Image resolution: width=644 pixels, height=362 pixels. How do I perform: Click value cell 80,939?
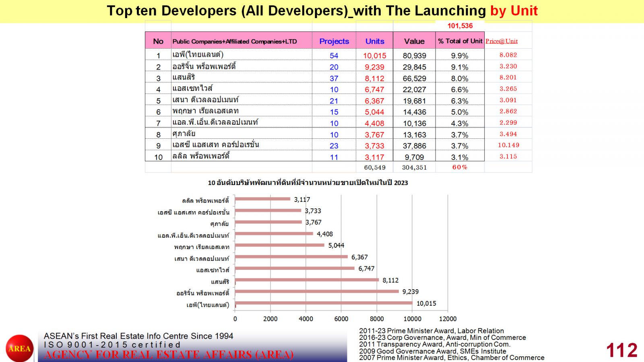tap(415, 56)
